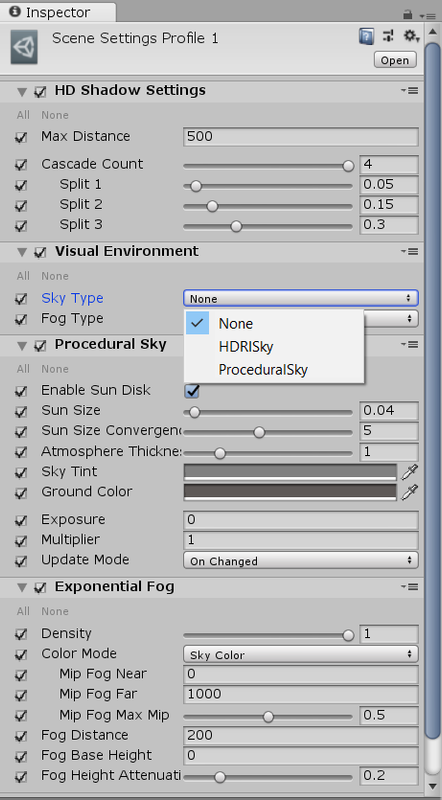Uncheck the Enable Sun Disk value checkbox
The image size is (442, 800).
point(192,391)
